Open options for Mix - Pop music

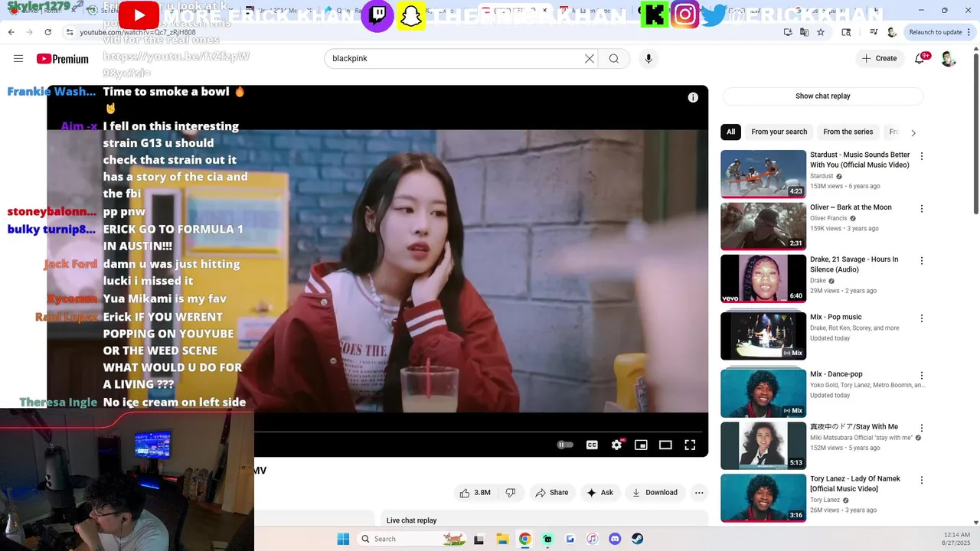pos(922,318)
